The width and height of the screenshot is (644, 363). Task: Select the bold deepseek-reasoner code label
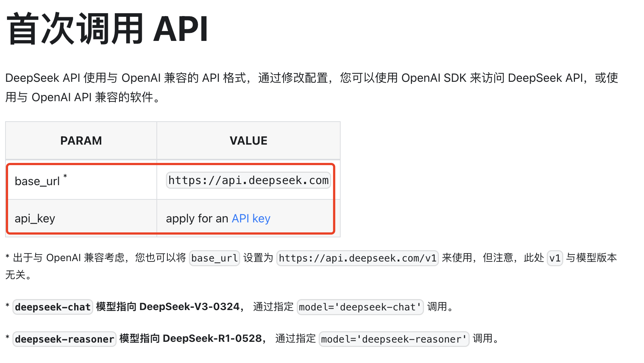coord(64,339)
